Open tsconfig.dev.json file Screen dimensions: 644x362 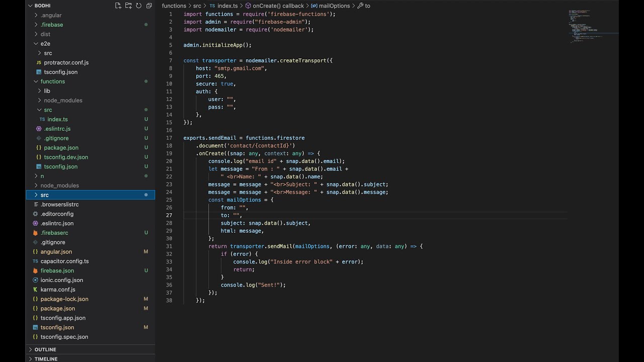pos(66,157)
